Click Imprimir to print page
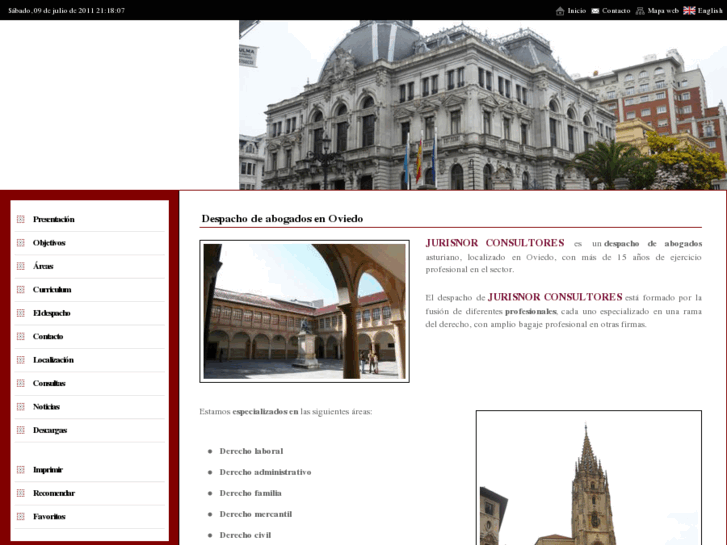This screenshot has width=727, height=545. point(48,470)
